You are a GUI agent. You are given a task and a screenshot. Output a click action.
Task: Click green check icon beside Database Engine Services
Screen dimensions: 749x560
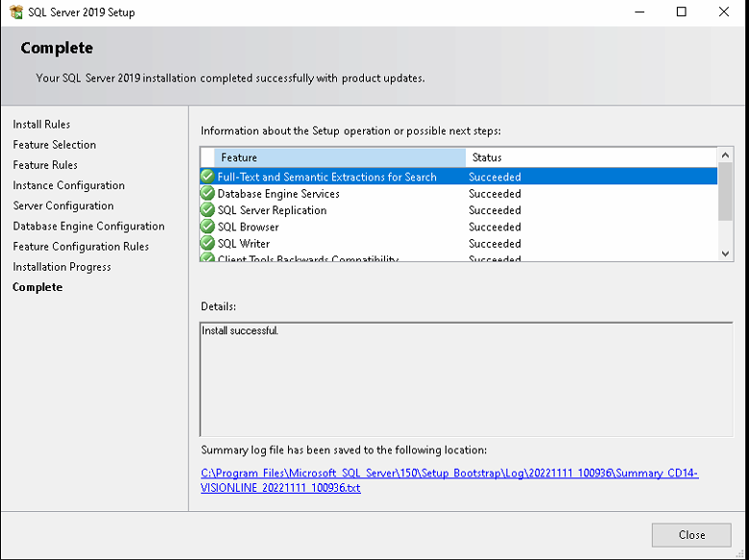tap(207, 193)
